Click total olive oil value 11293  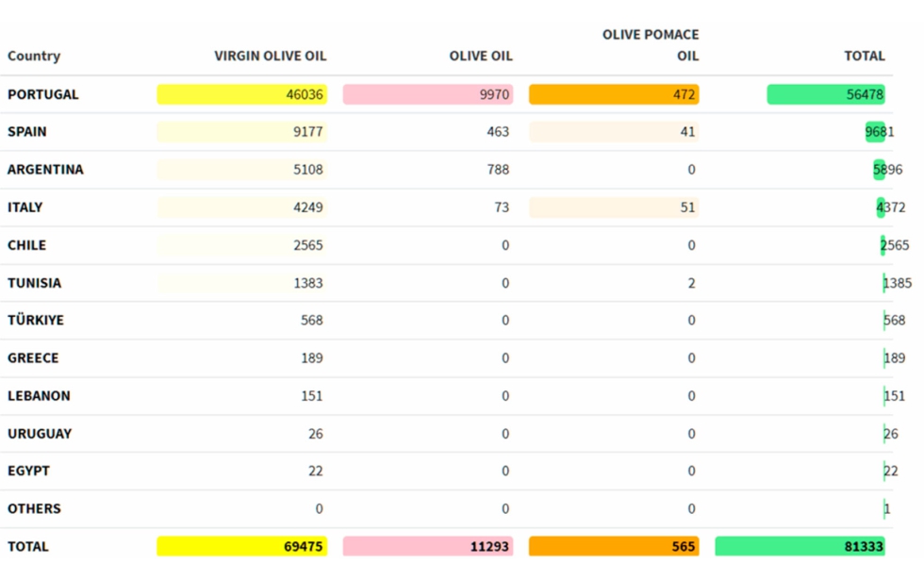[x=489, y=546]
